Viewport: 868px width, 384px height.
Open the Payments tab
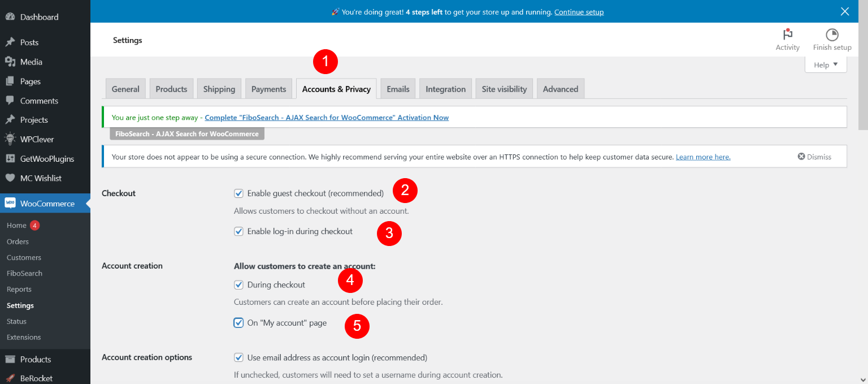click(269, 89)
